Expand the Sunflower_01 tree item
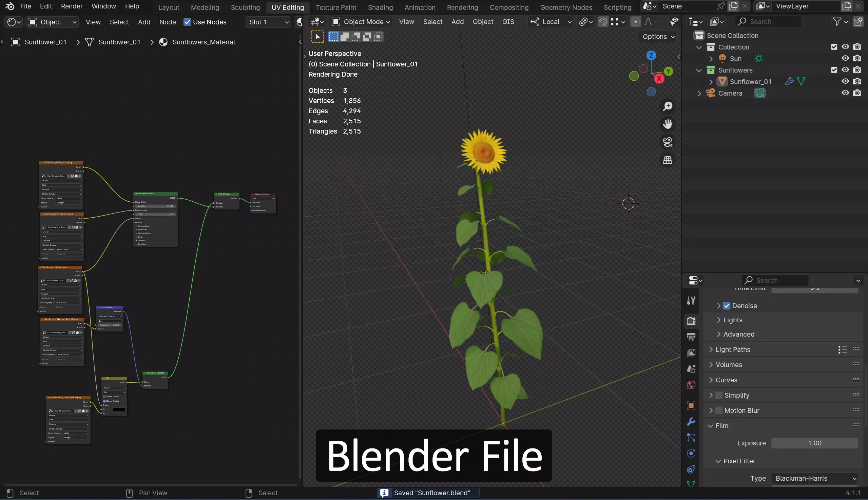 click(711, 82)
